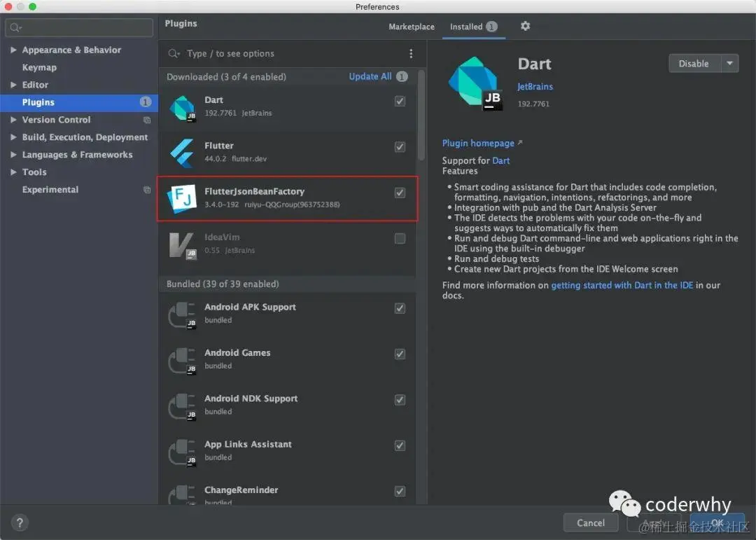Open getting started with Dart link
Viewport: 756px width, 540px height.
[x=622, y=285]
